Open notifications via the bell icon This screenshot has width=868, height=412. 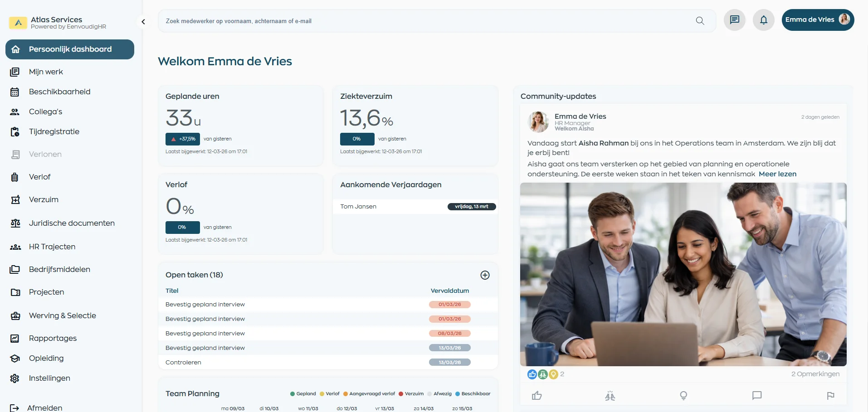coord(763,20)
